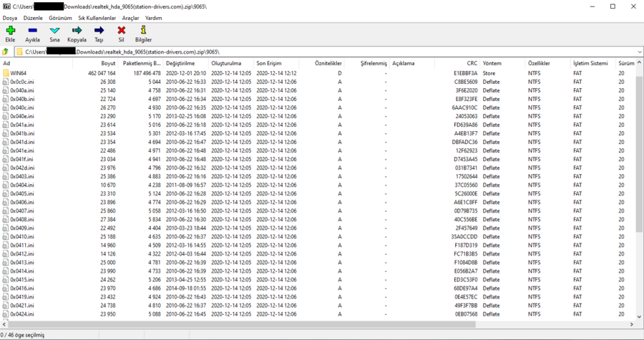This screenshot has width=644, height=340.
Task: Click the file icon of 0x0404.ini
Action: [5, 185]
